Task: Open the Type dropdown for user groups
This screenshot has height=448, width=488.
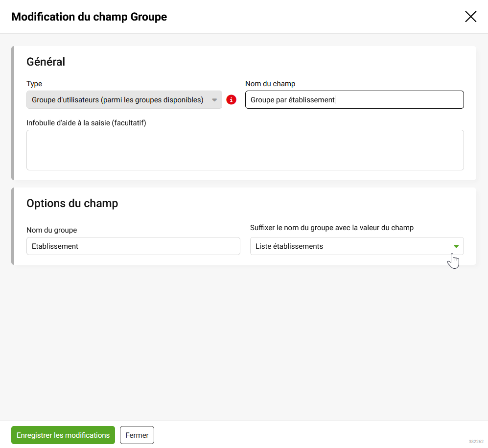Action: pos(124,99)
